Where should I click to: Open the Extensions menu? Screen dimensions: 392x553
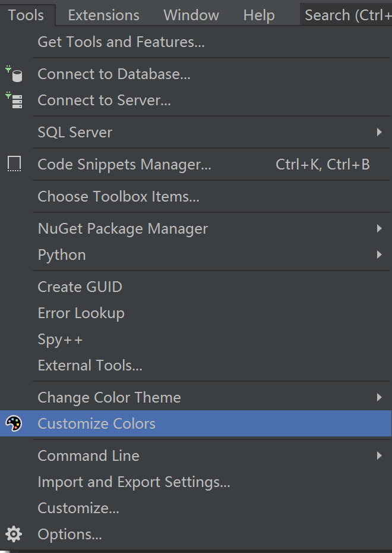[x=103, y=15]
